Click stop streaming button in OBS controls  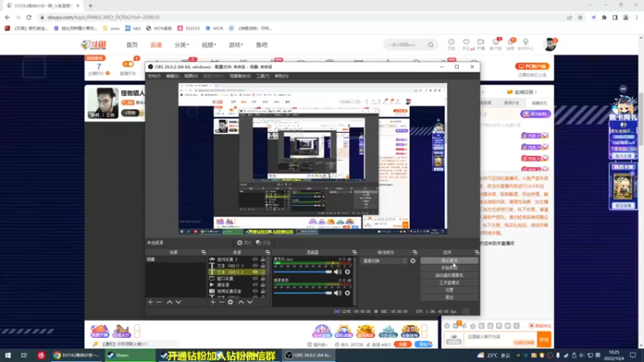(x=449, y=261)
